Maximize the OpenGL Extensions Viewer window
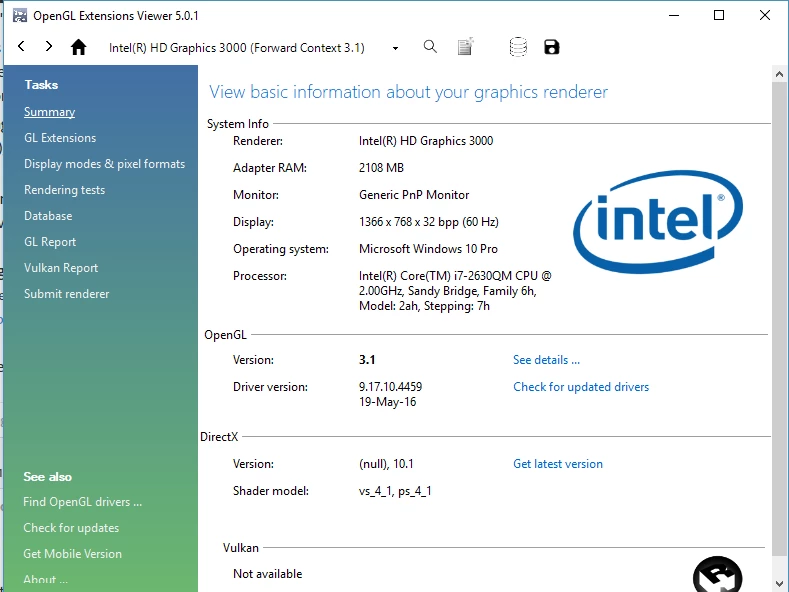Screen dimensions: 789x592 coord(719,16)
